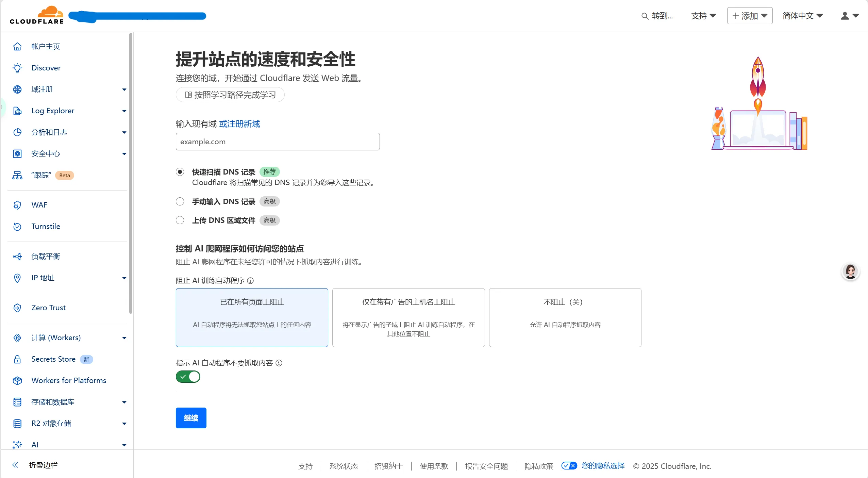The width and height of the screenshot is (868, 478).
Task: Click the WAF shield icon
Action: [x=17, y=205]
